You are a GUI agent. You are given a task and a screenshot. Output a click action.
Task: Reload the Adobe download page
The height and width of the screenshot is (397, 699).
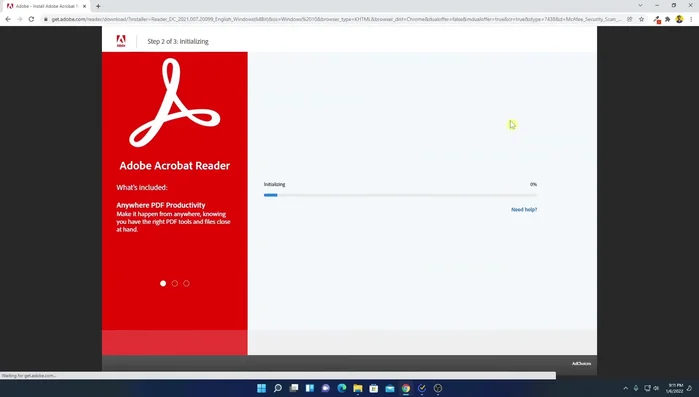[31, 19]
